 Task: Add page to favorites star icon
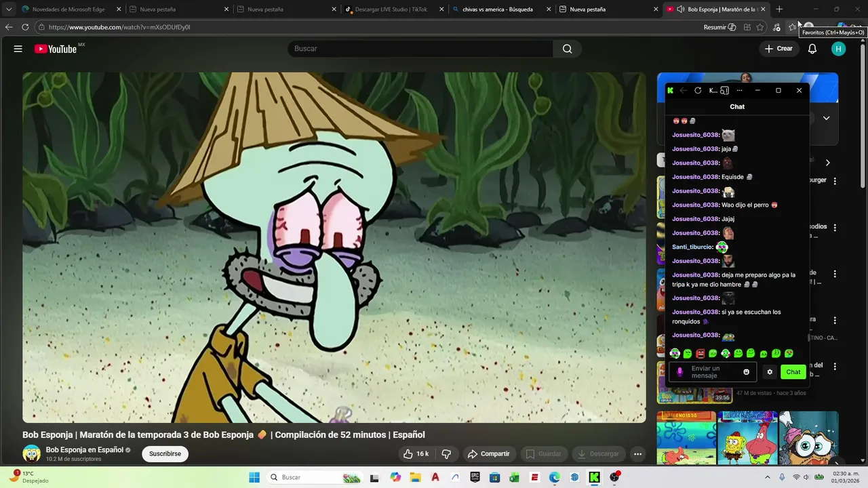(x=759, y=27)
